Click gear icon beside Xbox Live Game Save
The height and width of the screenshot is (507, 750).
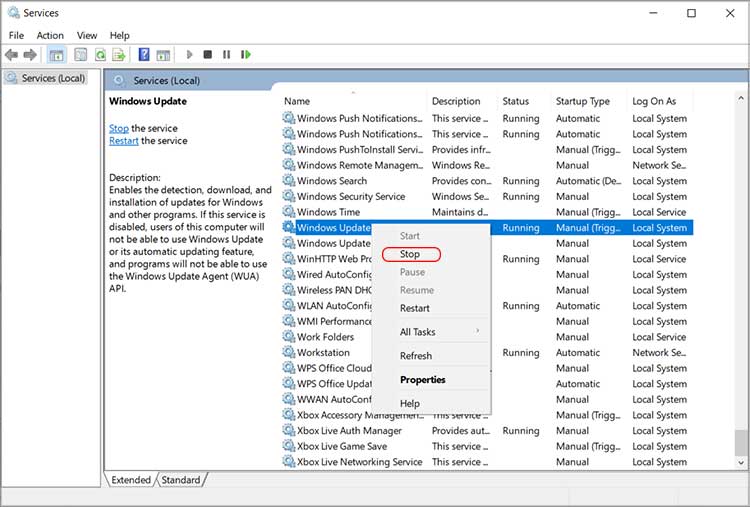[288, 446]
